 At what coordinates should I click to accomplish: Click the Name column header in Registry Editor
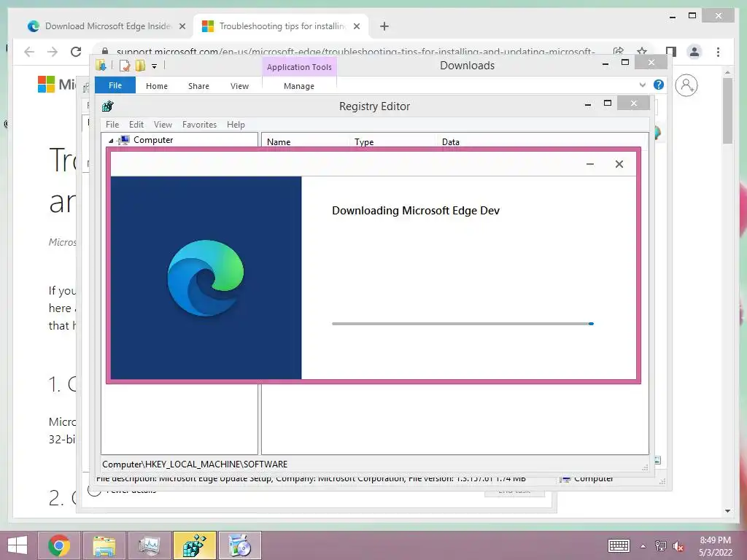point(279,142)
